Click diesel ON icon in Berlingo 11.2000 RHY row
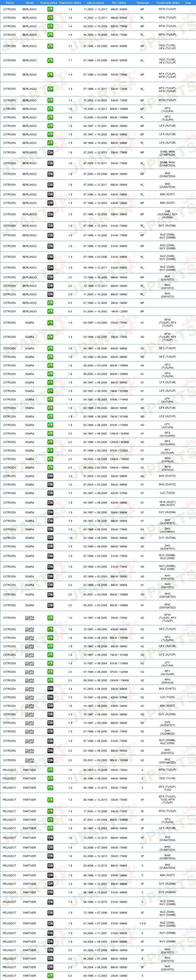 50,294
